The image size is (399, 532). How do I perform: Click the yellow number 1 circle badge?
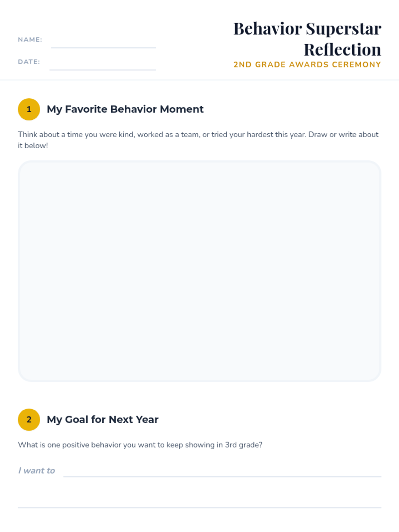29,109
